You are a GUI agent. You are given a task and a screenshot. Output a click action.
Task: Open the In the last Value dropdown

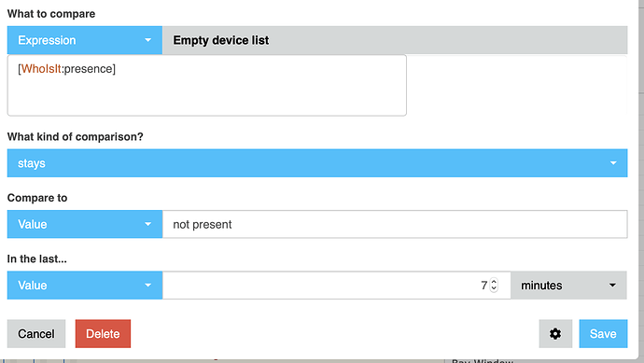85,285
